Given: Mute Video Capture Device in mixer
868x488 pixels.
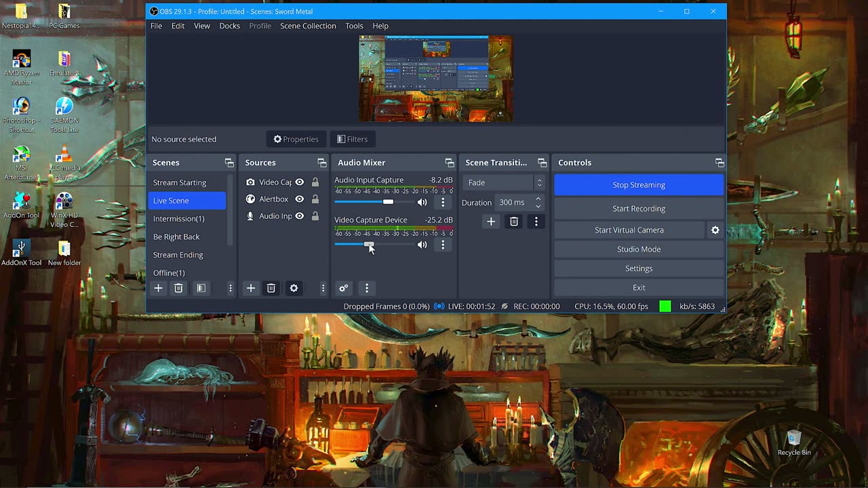Looking at the screenshot, I should 422,245.
